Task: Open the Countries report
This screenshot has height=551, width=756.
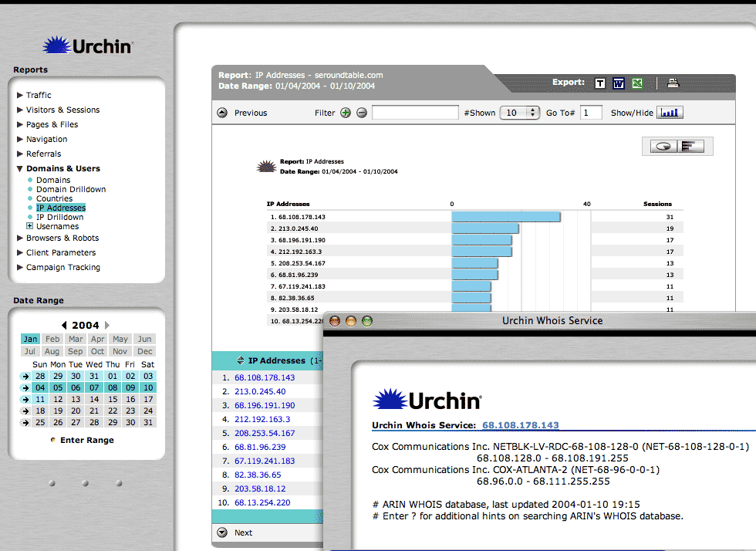Action: 55,198
